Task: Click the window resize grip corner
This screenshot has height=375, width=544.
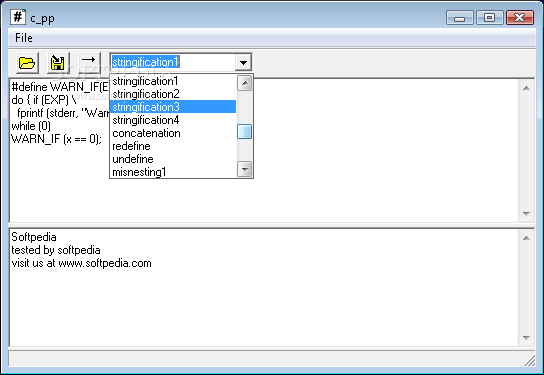Action: (530, 361)
